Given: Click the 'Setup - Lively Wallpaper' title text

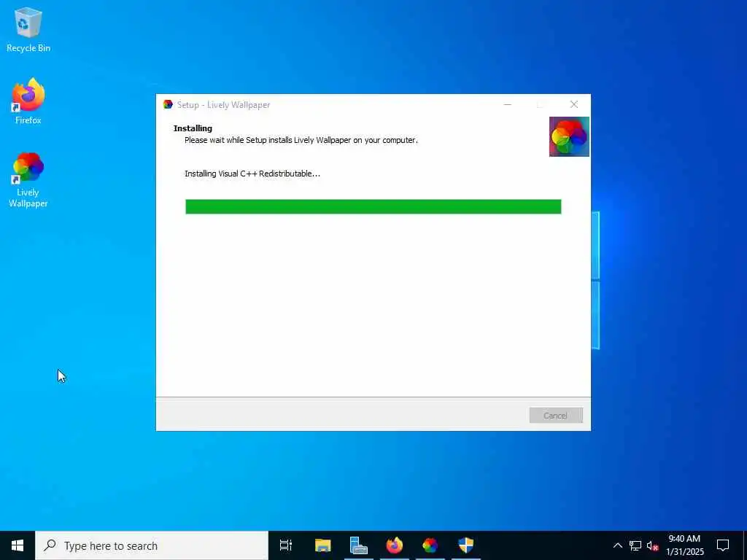Looking at the screenshot, I should click(223, 105).
